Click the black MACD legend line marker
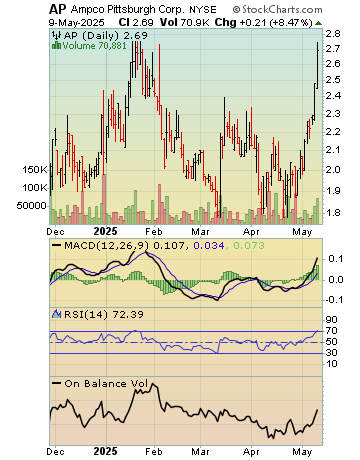The width and height of the screenshot is (360, 460). (57, 246)
